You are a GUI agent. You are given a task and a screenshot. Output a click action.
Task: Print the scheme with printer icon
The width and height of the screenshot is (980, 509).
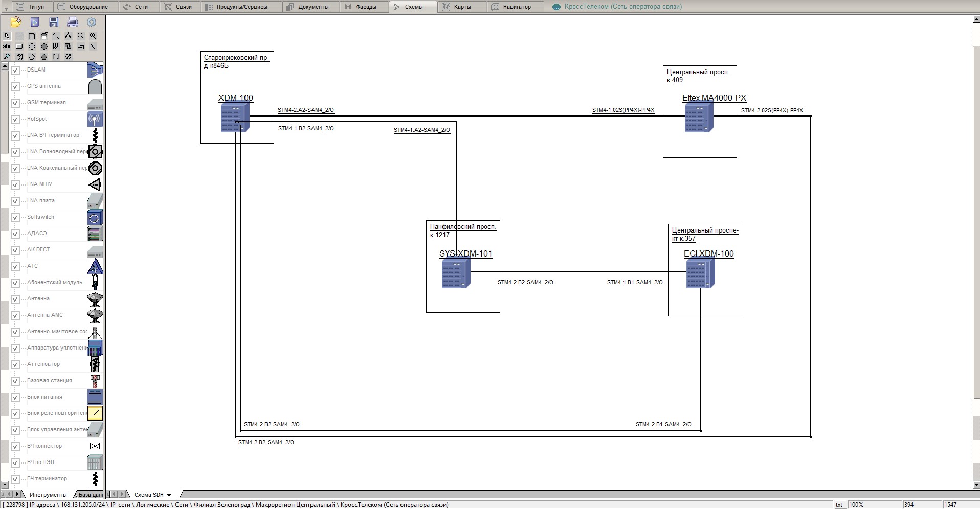(73, 22)
